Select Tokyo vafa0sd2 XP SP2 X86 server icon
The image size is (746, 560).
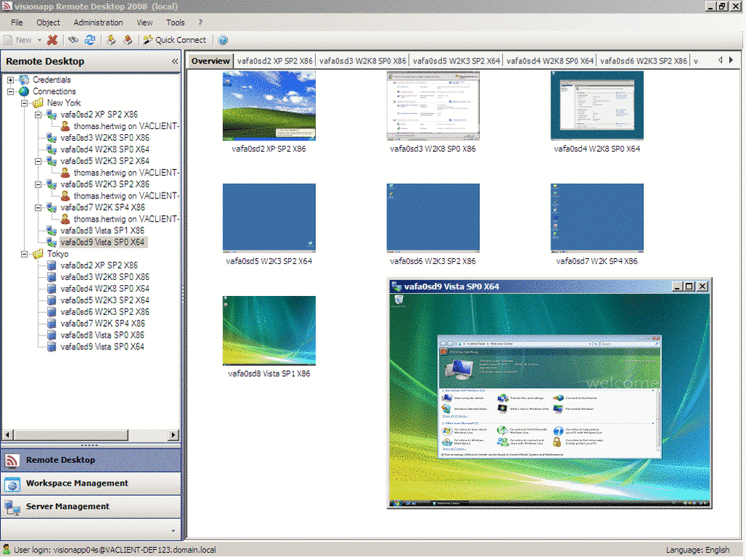[x=51, y=265]
